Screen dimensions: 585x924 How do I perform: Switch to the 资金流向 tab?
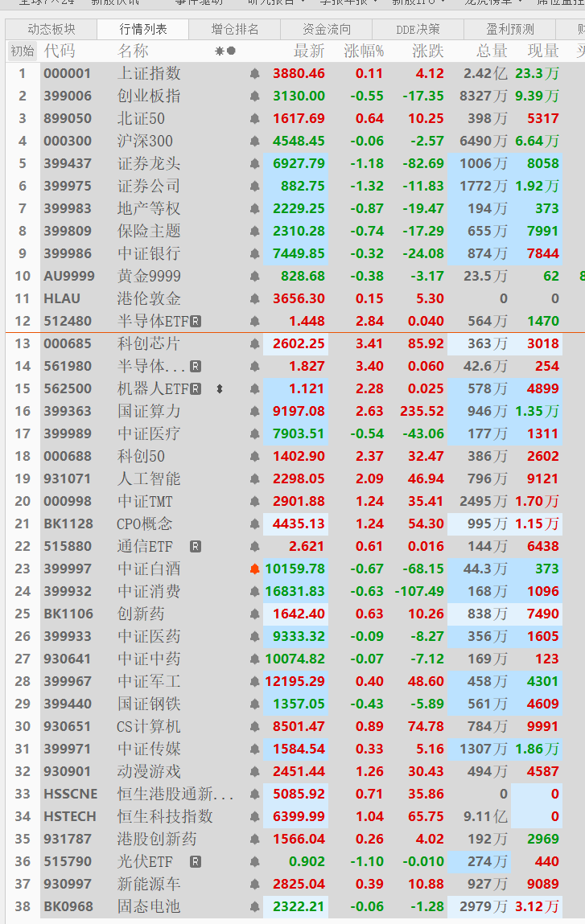(x=327, y=30)
